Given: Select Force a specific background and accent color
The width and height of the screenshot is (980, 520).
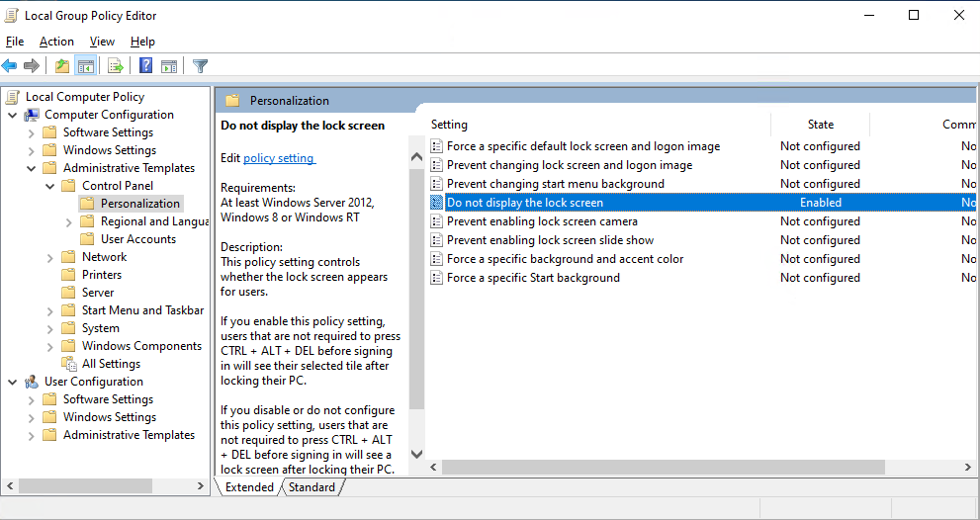Looking at the screenshot, I should (565, 259).
